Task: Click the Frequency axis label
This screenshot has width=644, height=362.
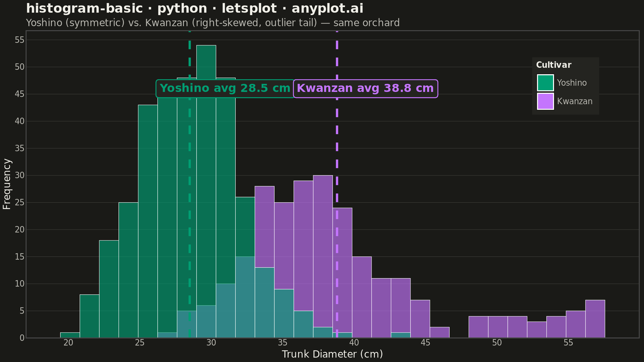Action: pyautogui.click(x=7, y=184)
